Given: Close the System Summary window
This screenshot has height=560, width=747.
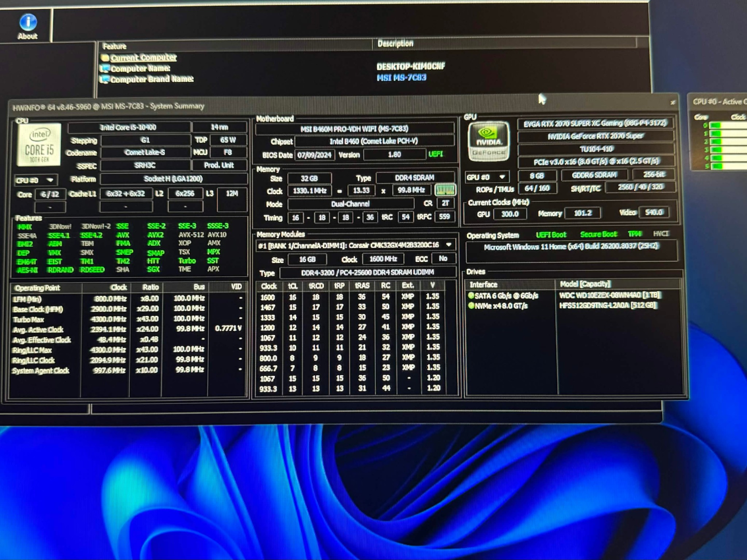Looking at the screenshot, I should (x=673, y=103).
